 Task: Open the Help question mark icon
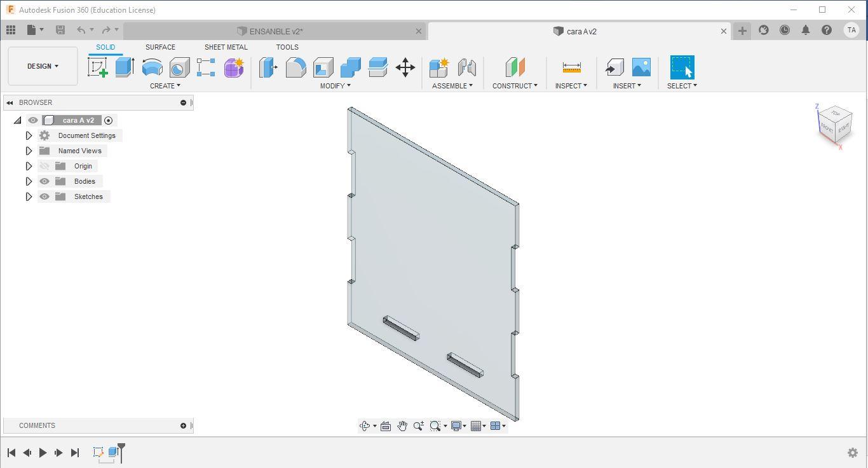click(x=827, y=30)
